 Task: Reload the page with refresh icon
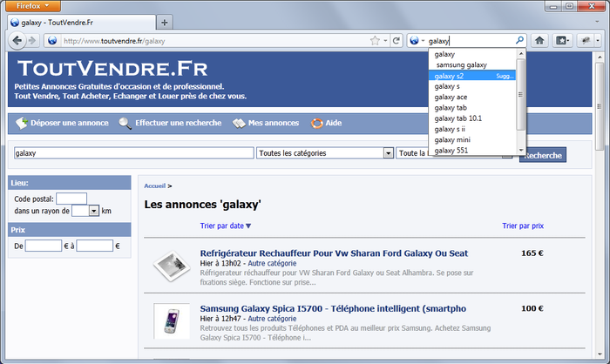point(396,40)
